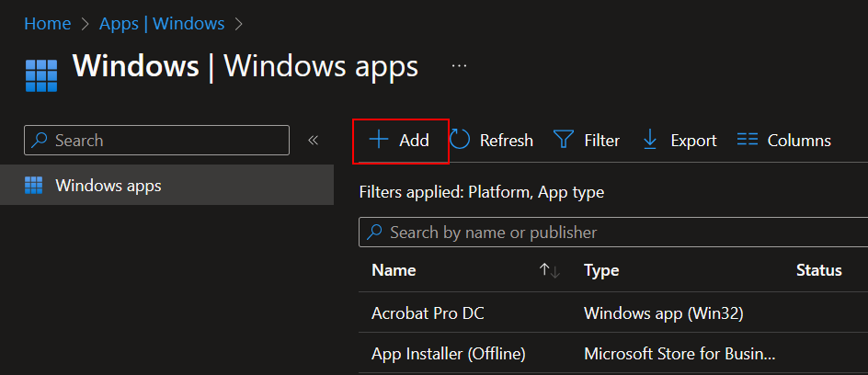
Task: Navigate to Apps | Windows breadcrumb
Action: tap(162, 23)
